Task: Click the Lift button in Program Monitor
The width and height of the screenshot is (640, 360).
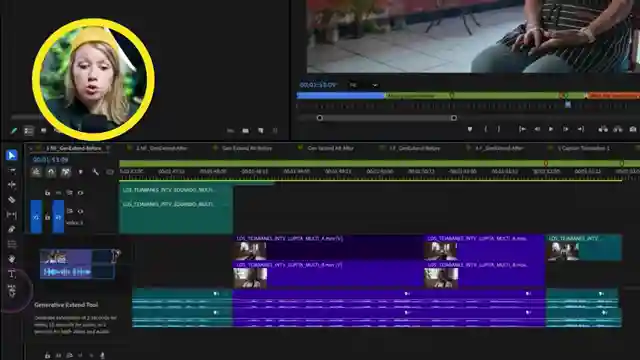Action: [603, 129]
